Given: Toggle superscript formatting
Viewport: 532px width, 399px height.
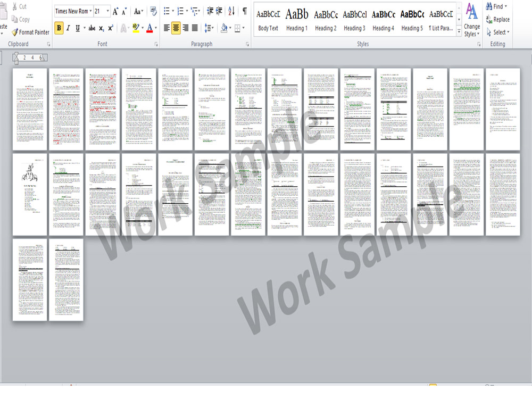Looking at the screenshot, I should click(111, 29).
